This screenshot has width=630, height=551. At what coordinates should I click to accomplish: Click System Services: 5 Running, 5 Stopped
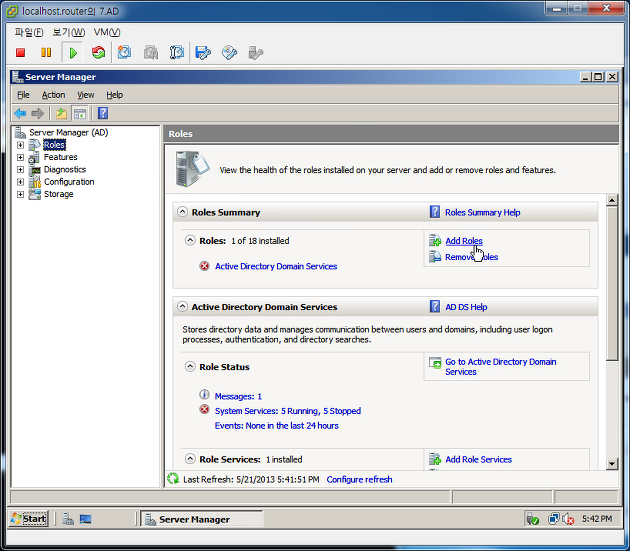click(x=288, y=411)
